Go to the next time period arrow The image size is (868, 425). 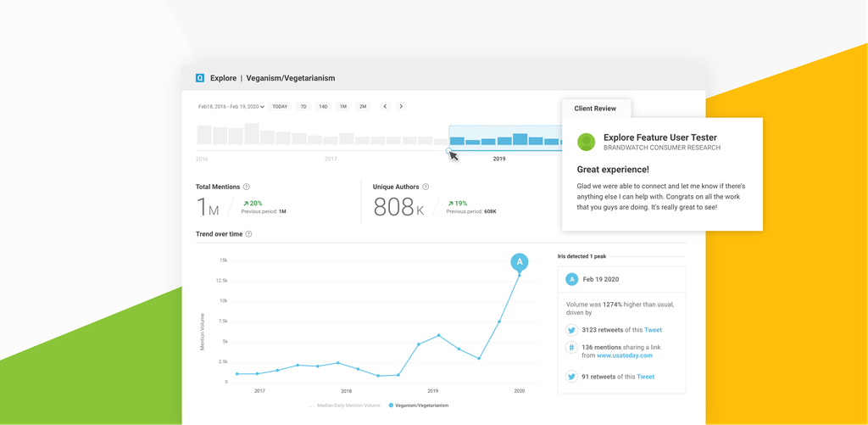[401, 107]
